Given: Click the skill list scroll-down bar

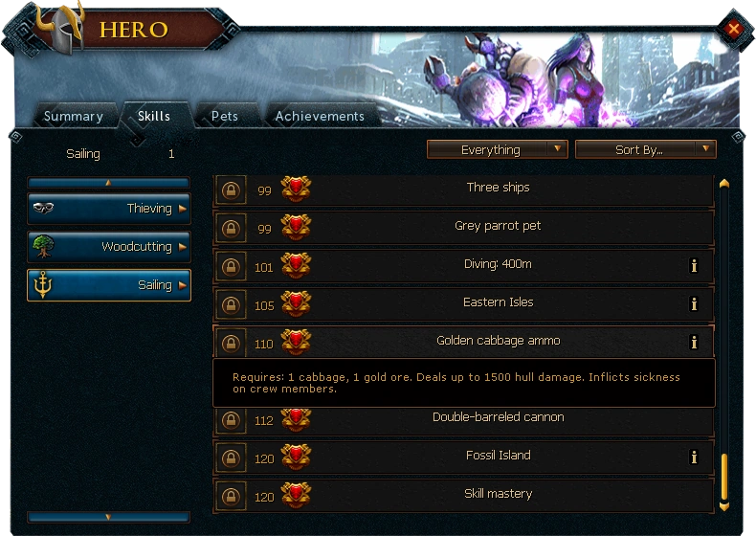Looking at the screenshot, I should (x=109, y=517).
